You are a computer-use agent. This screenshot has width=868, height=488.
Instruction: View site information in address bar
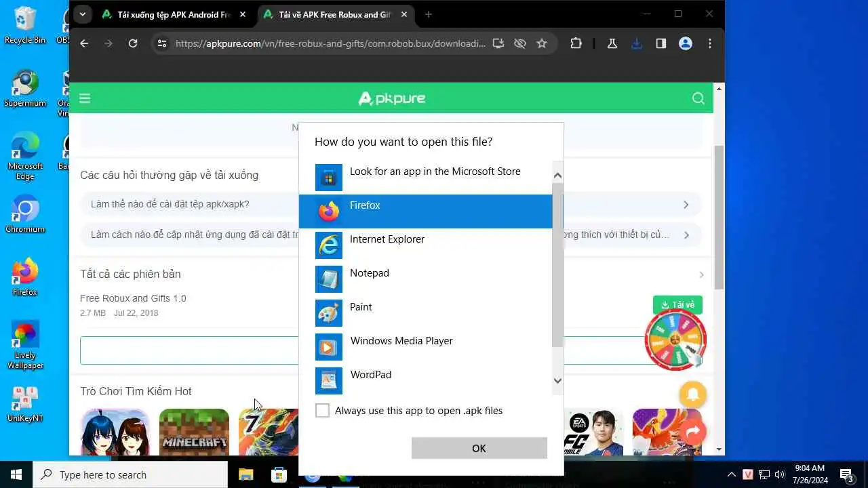[x=161, y=43]
